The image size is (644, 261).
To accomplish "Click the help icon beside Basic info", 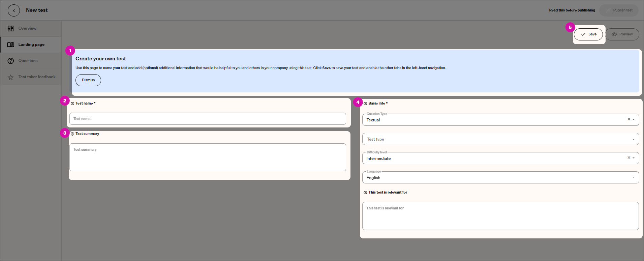I will (x=365, y=104).
